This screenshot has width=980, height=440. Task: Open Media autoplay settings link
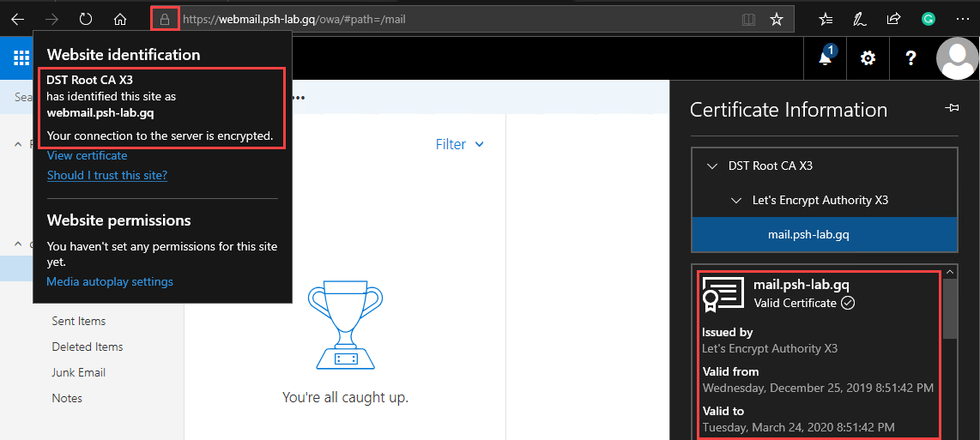110,281
